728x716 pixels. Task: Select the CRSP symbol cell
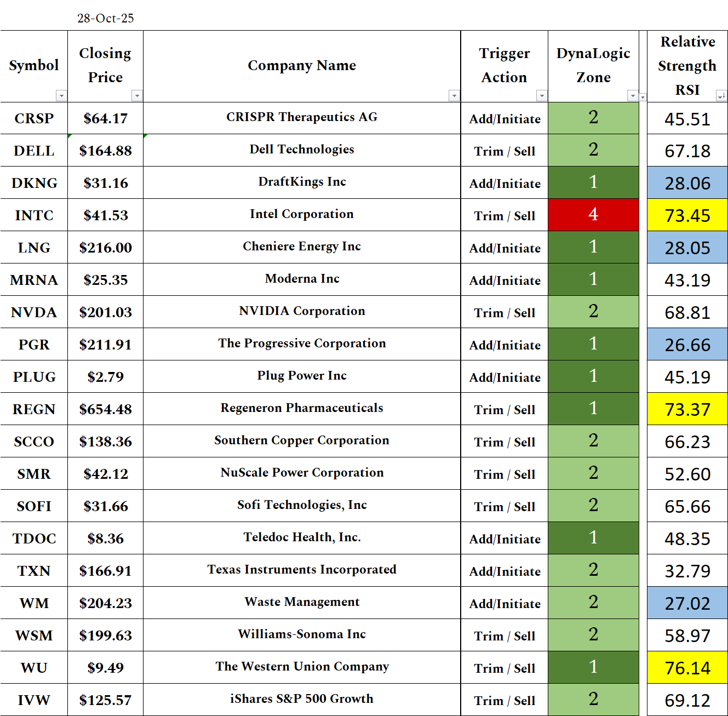tap(34, 118)
